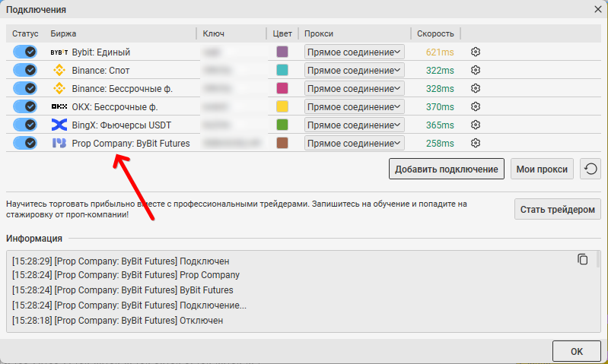Click log entry ending Подключение...
This screenshot has height=364, width=608.
tap(129, 305)
